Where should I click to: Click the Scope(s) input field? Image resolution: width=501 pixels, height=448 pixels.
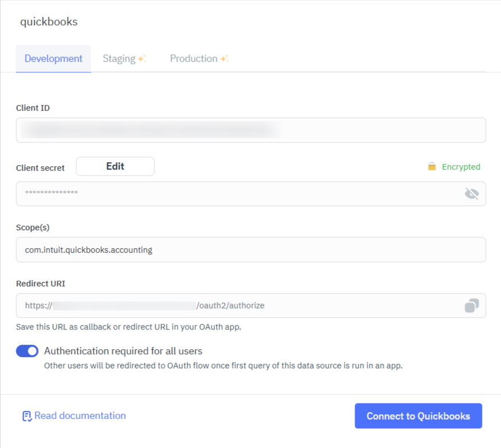tap(251, 250)
